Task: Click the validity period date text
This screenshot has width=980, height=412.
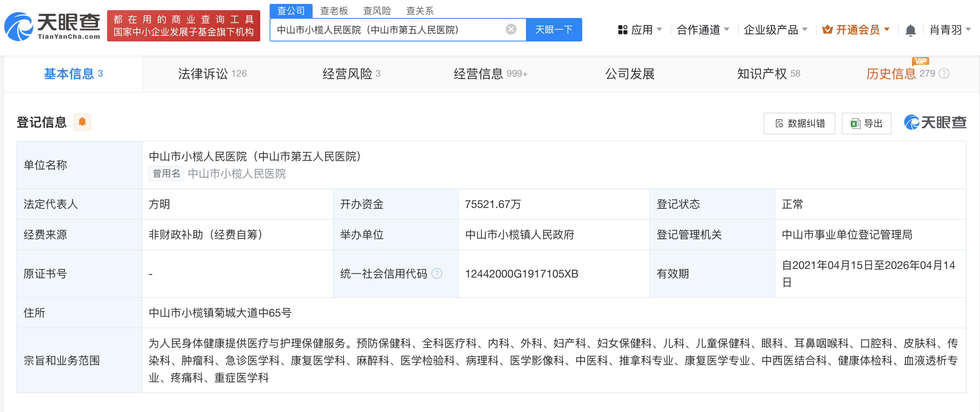Action: pos(868,274)
